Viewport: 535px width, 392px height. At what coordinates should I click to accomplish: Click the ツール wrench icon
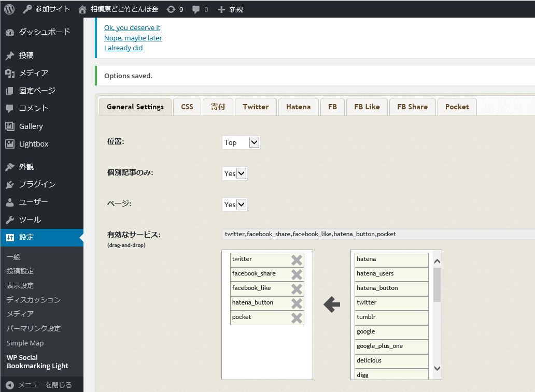click(10, 220)
